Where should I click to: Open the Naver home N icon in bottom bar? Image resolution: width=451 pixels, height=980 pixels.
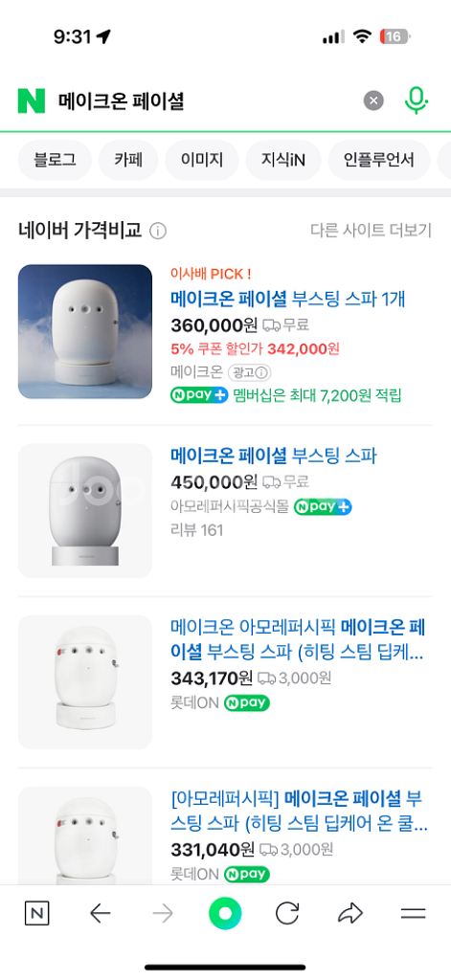click(37, 914)
